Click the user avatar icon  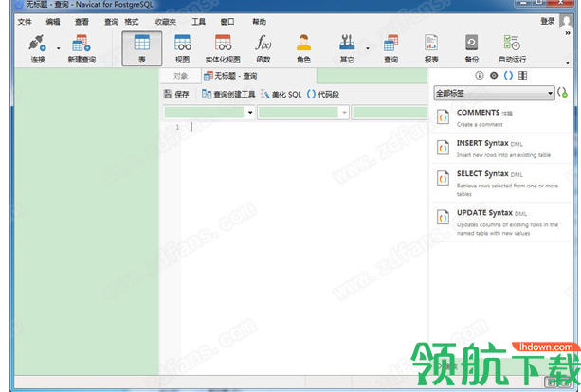point(566,21)
